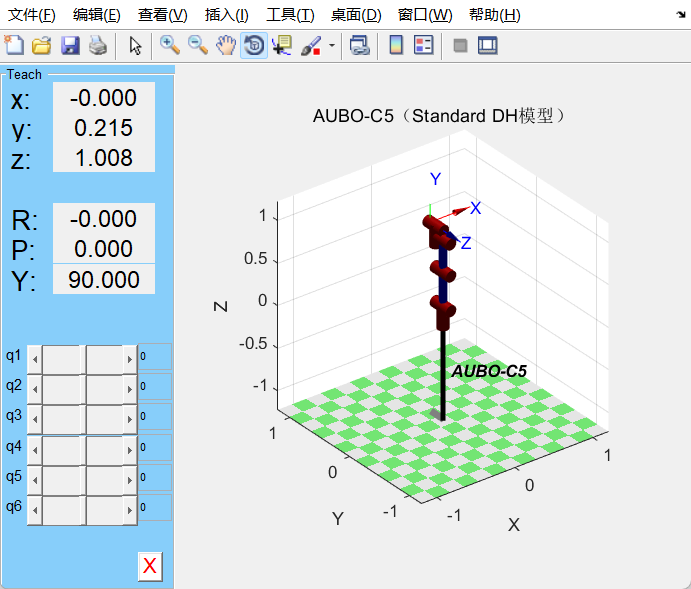691x589 pixels.
Task: Select the Pan hand tool
Action: pyautogui.click(x=226, y=45)
